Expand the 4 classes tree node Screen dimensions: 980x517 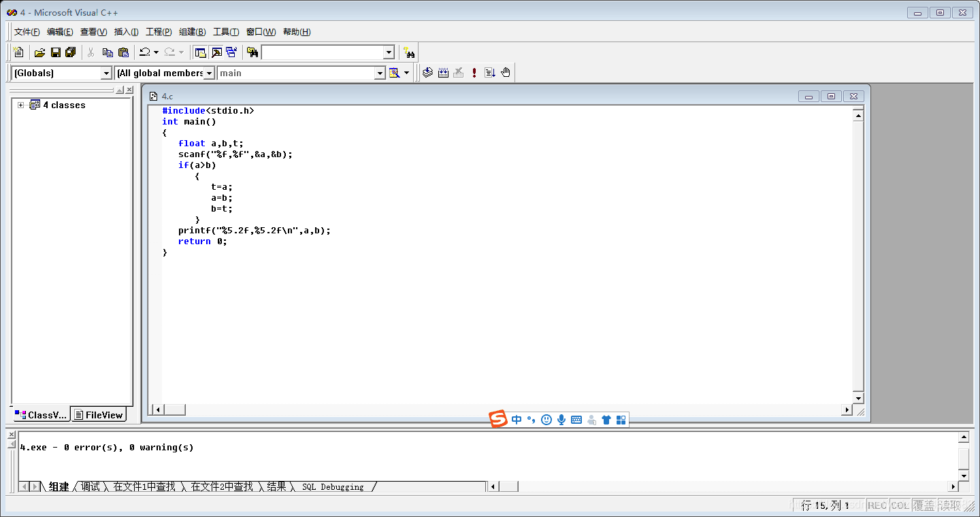coord(20,105)
